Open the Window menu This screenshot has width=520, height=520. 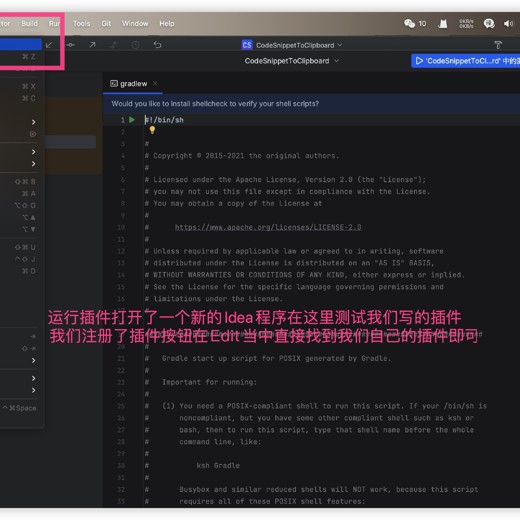click(x=135, y=24)
